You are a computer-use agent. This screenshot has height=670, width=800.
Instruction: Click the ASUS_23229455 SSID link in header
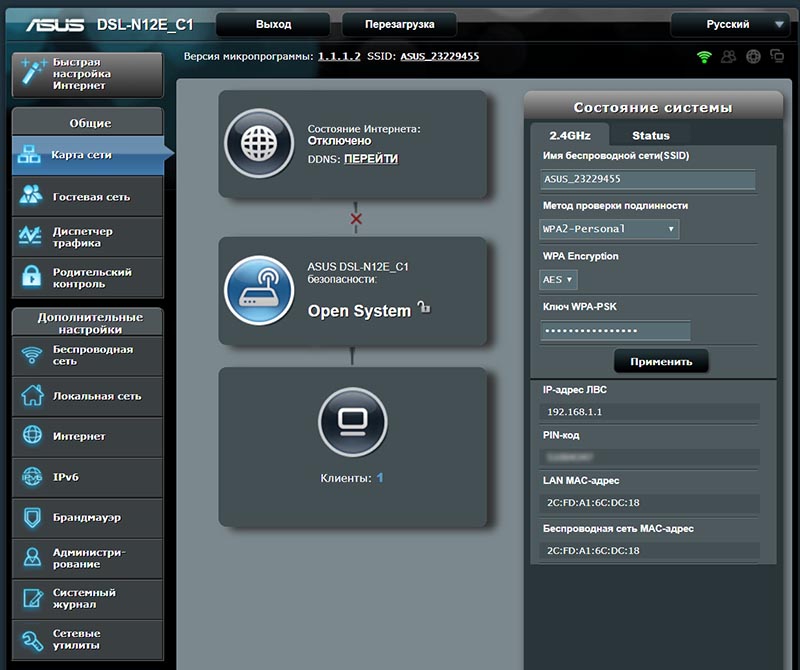coord(439,56)
